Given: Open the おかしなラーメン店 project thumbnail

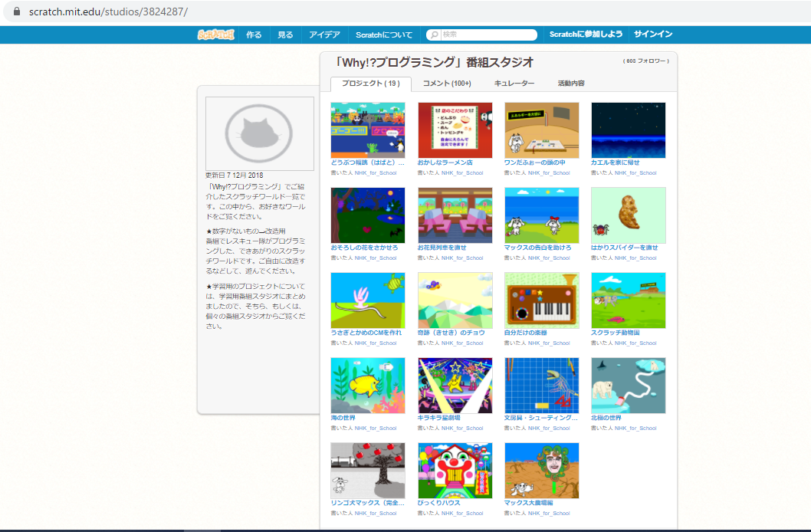Looking at the screenshot, I should pos(455,130).
